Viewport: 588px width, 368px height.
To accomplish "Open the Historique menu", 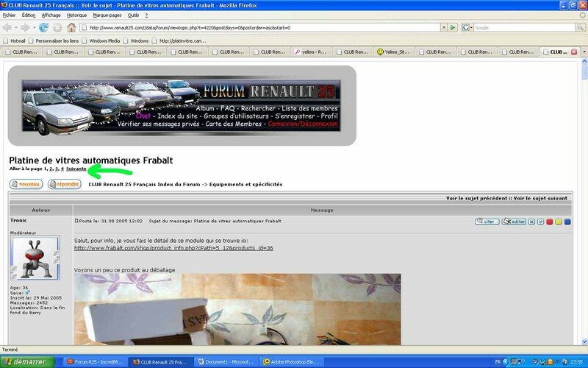I will click(x=76, y=15).
